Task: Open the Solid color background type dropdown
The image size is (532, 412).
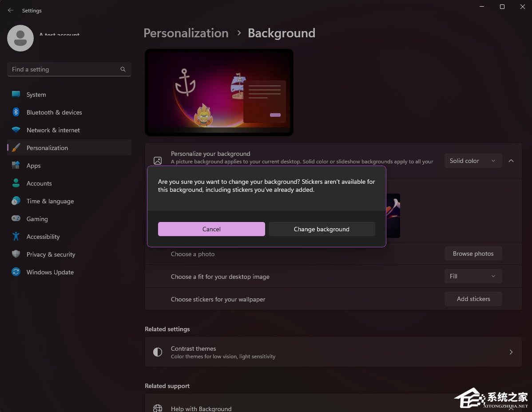Action: tap(473, 161)
